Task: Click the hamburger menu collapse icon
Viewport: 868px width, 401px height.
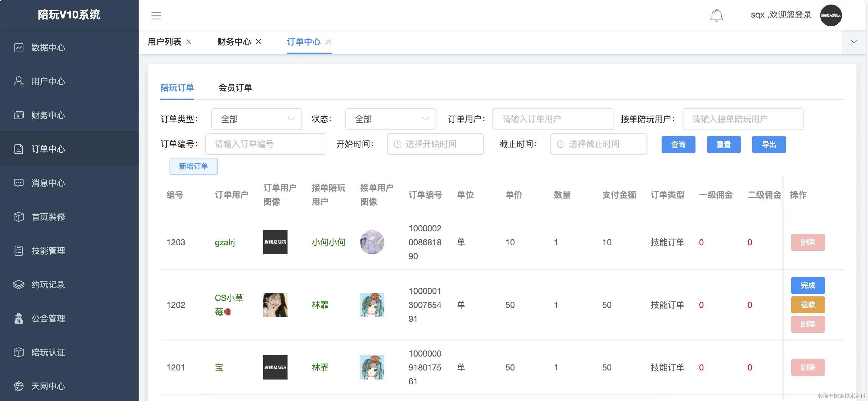Action: click(x=156, y=15)
